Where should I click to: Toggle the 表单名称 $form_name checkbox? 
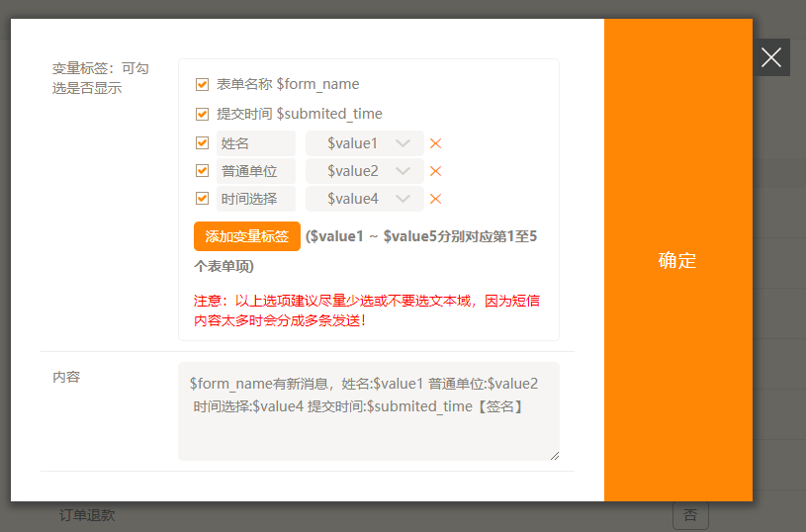pos(203,85)
